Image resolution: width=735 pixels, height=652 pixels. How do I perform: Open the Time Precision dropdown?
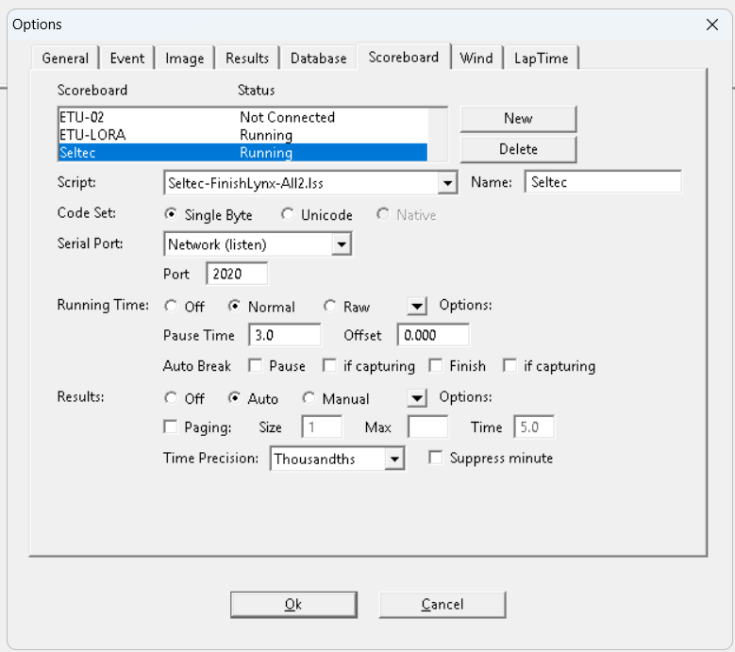tap(395, 459)
